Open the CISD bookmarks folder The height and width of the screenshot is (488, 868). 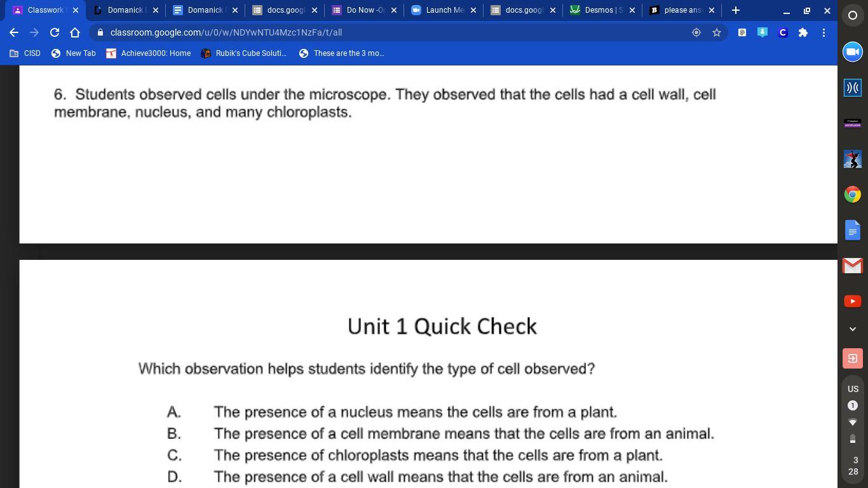click(x=25, y=53)
